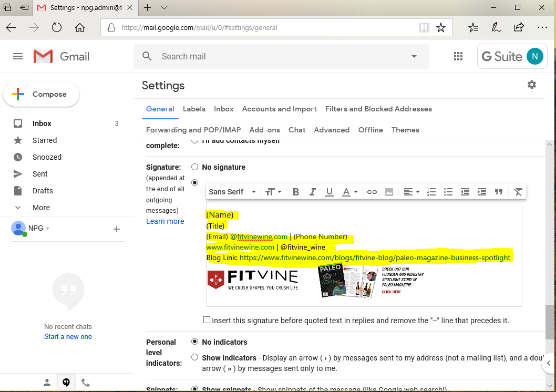
Task: Click the browser refresh icon
Action: point(56,27)
